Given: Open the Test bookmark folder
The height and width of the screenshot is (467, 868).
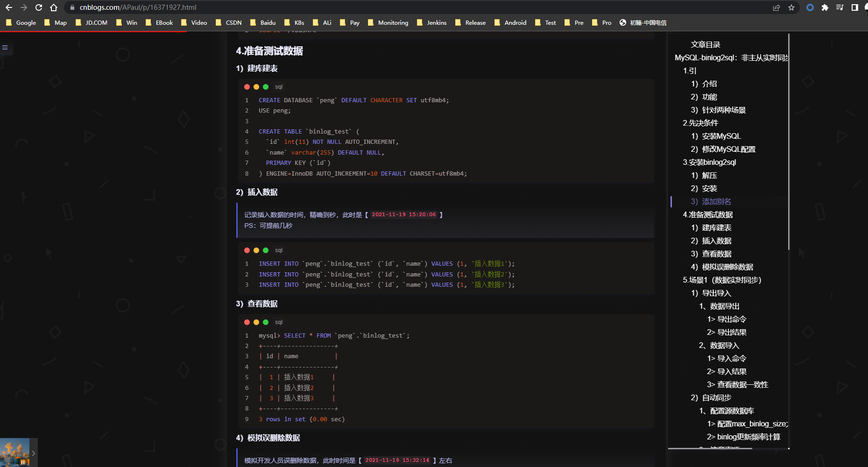Looking at the screenshot, I should click(x=545, y=22).
